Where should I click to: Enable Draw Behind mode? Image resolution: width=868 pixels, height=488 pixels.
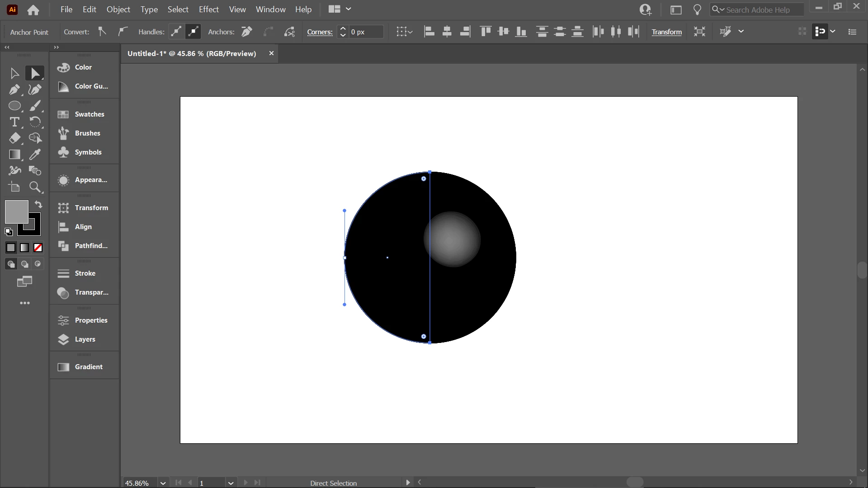click(x=24, y=264)
